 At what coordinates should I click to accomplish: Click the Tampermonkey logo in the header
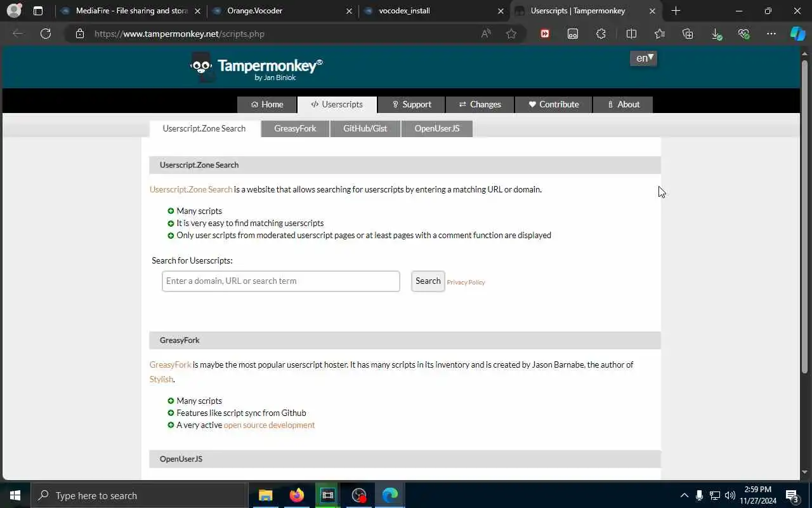coord(256,67)
